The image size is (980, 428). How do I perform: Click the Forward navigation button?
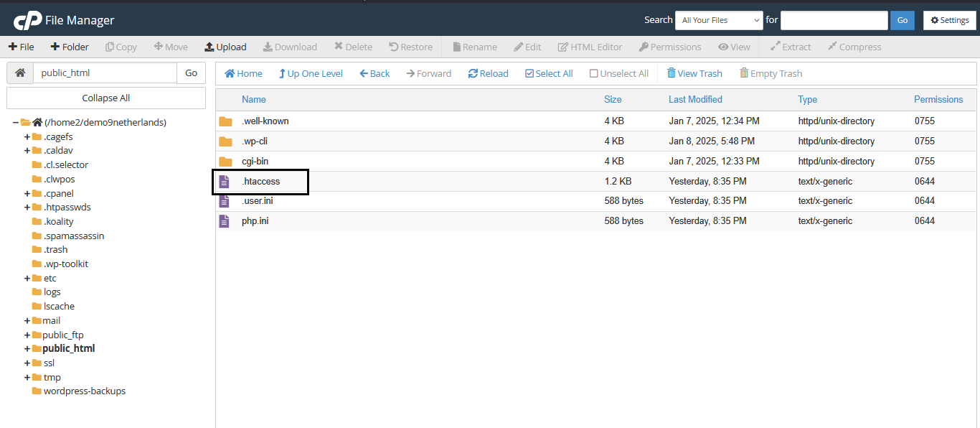click(x=428, y=73)
